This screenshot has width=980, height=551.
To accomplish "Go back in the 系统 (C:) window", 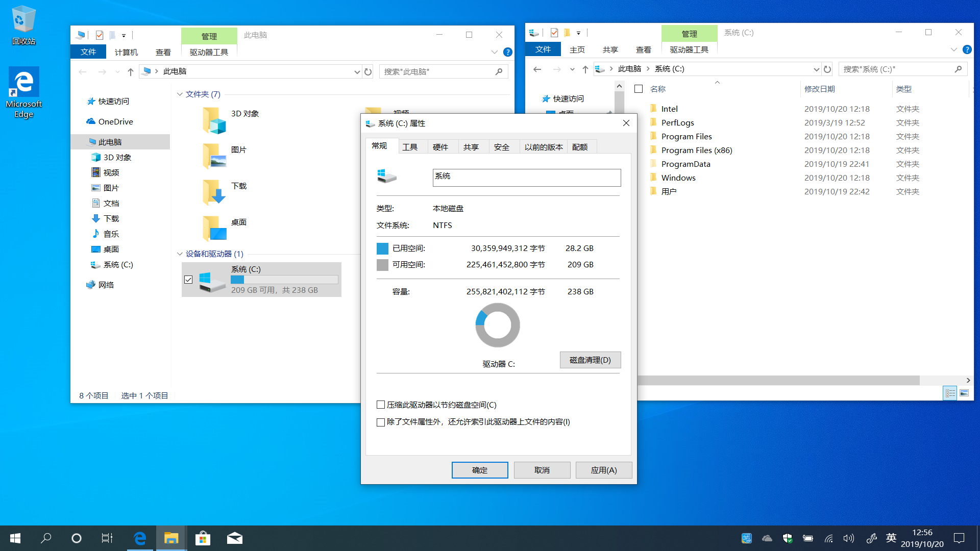I will point(537,69).
